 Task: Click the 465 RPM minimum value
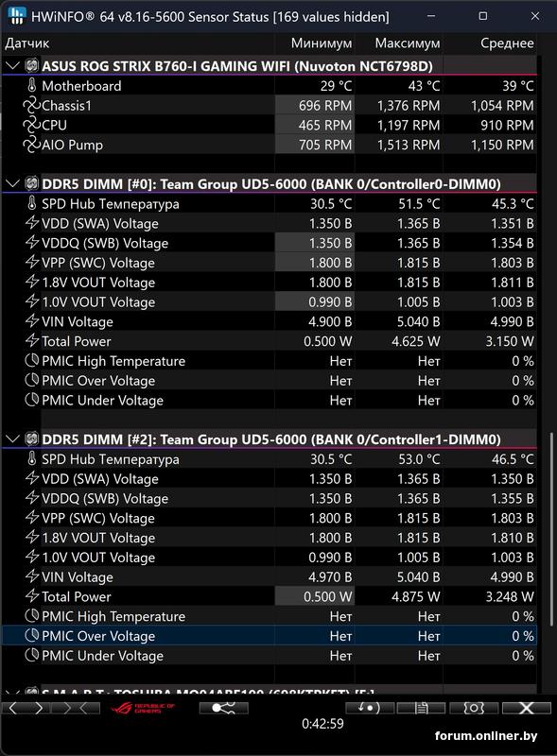coord(324,126)
